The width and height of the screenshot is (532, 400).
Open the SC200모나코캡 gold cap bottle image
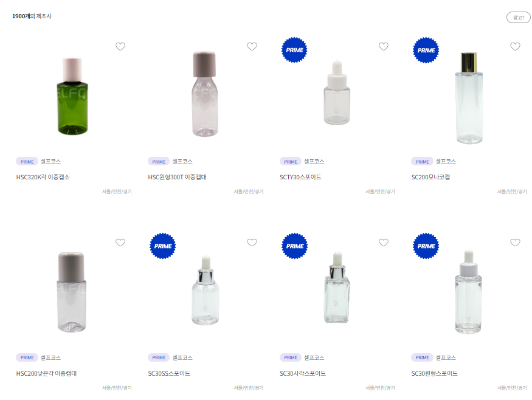(469, 98)
